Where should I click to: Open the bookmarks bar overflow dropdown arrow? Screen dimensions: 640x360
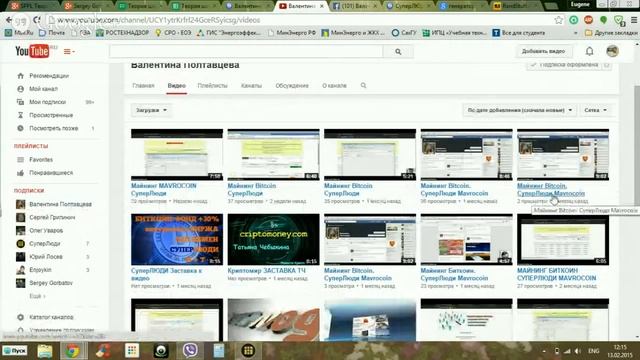(x=576, y=33)
